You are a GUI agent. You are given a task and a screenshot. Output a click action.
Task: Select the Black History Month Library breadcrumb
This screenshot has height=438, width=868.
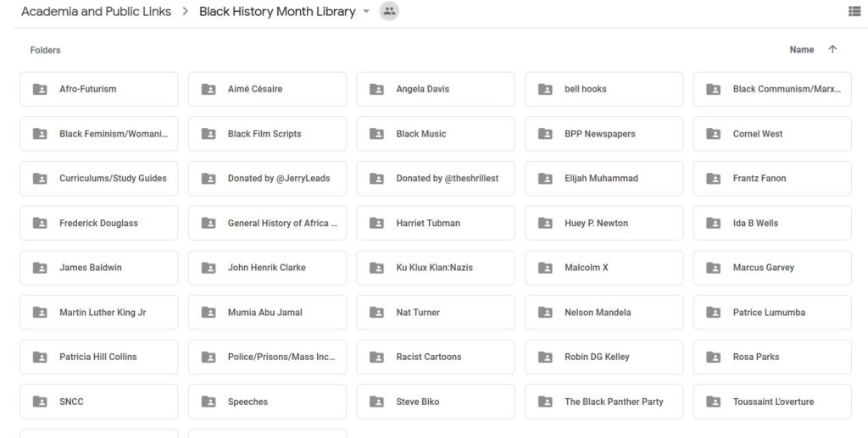point(277,12)
